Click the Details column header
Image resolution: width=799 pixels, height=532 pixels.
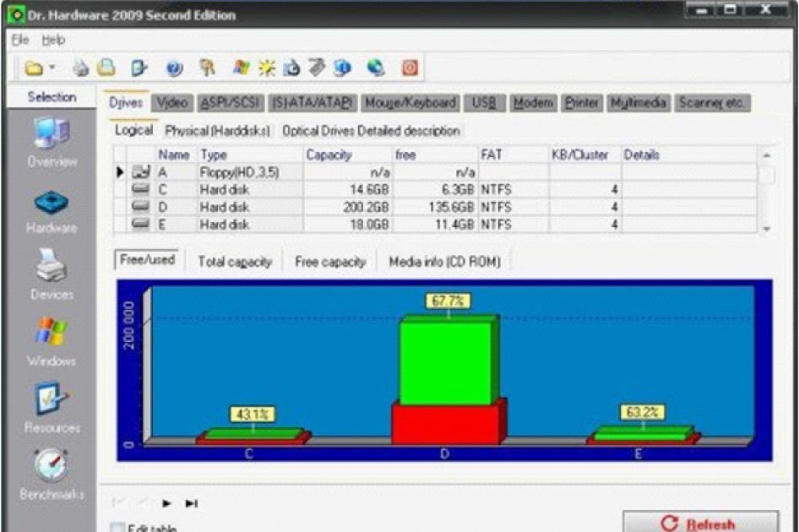689,155
